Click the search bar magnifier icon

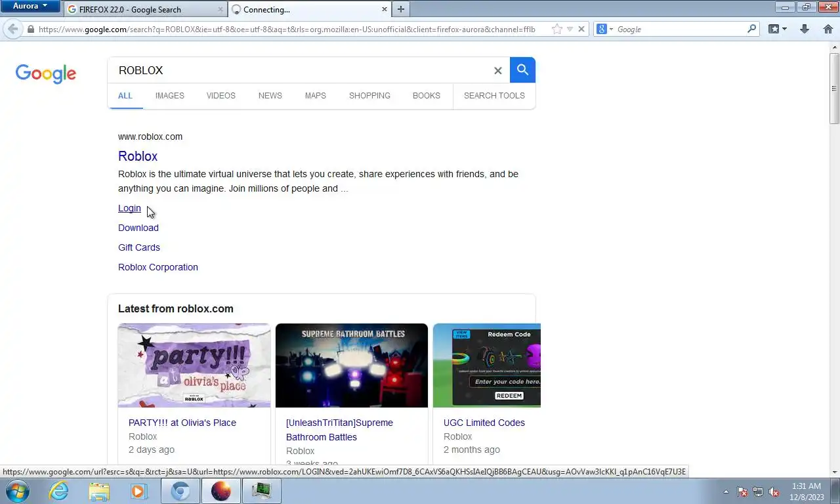[752, 30]
